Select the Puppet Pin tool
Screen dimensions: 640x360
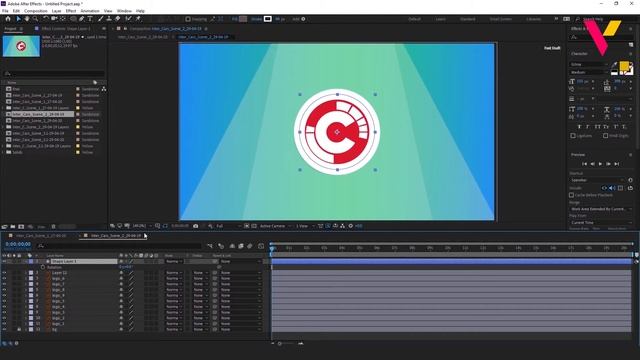[138, 19]
